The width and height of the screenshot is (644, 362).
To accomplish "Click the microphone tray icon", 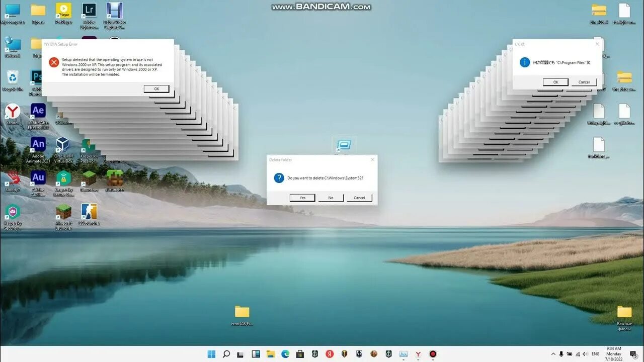I will [x=562, y=354].
